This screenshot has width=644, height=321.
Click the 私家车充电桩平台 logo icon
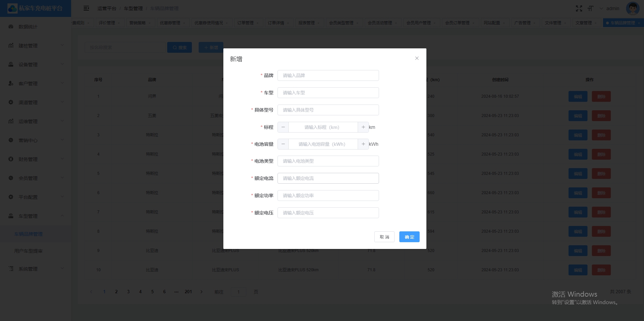click(x=12, y=8)
